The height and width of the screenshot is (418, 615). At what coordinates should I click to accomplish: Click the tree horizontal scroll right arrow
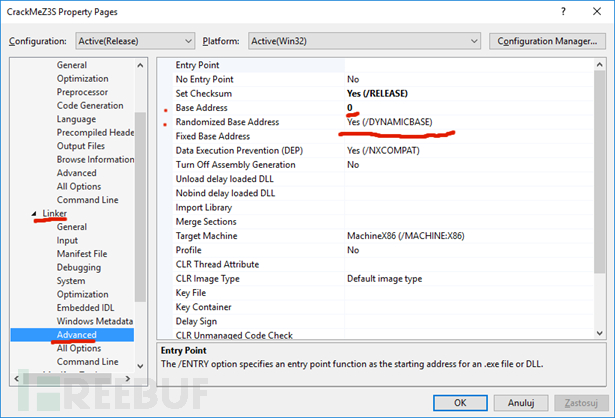coord(127,378)
